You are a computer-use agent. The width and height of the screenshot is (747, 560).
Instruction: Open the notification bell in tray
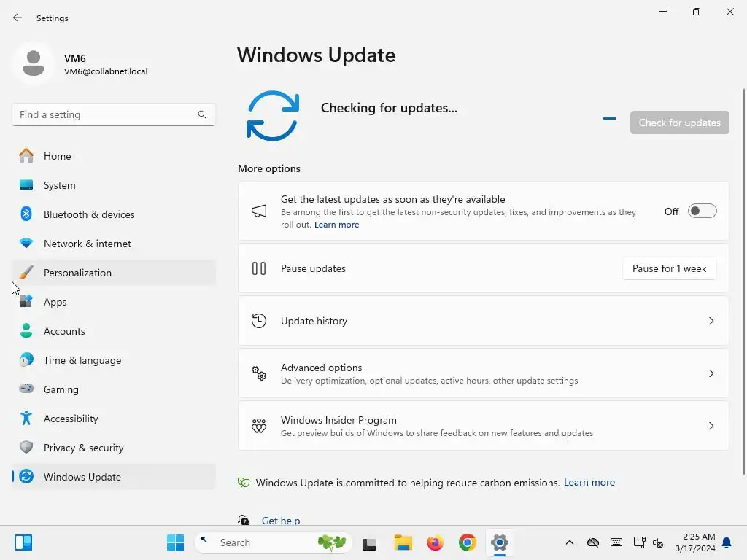coord(727,542)
